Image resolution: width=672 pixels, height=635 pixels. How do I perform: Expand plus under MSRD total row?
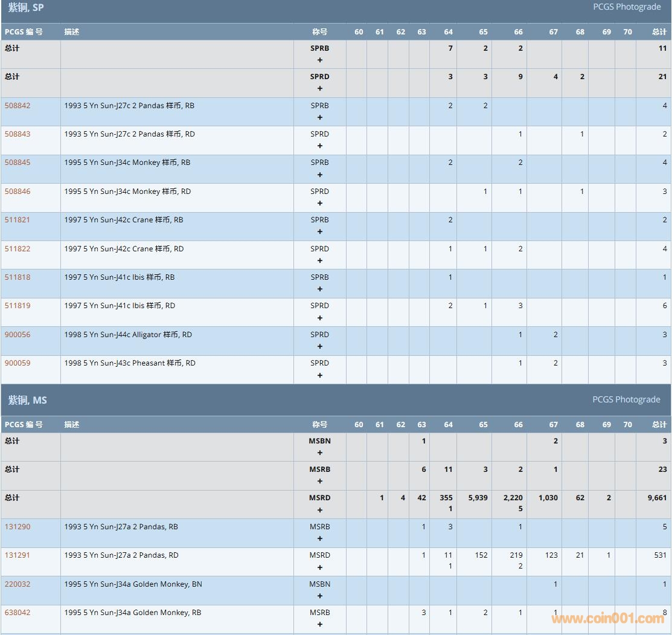[320, 510]
